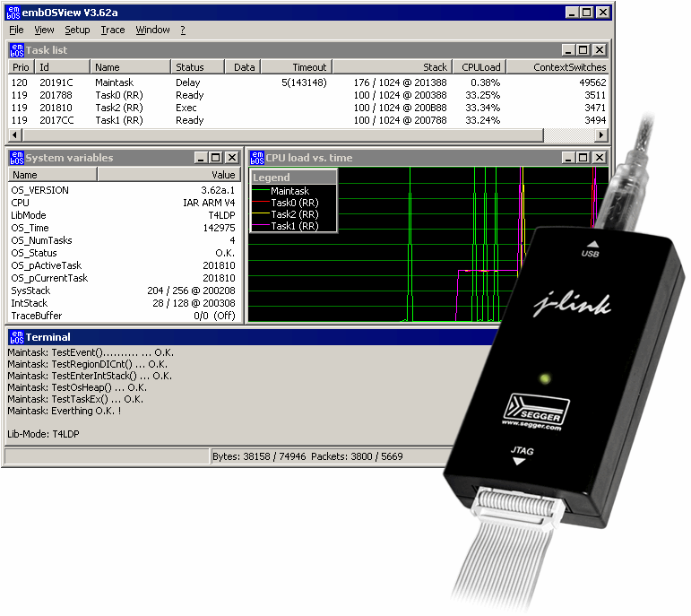691x616 pixels.
Task: Select the SysStack variable row
Action: point(124,291)
